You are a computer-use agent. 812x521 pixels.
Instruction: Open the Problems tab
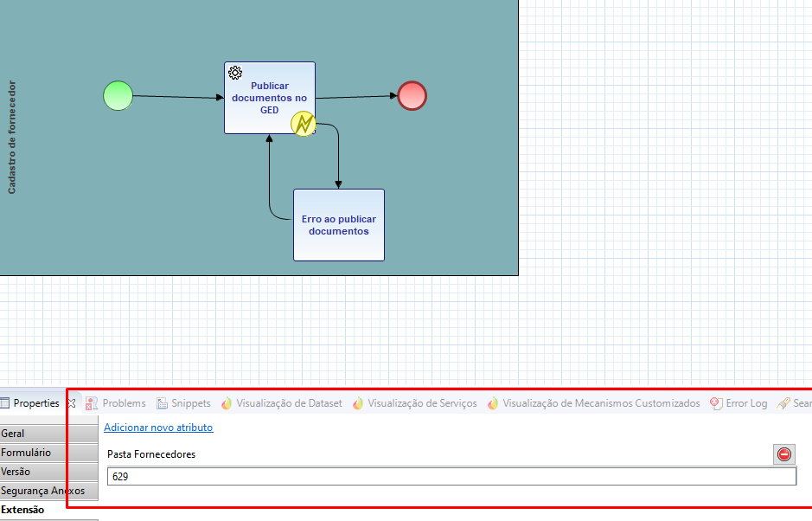[x=116, y=403]
